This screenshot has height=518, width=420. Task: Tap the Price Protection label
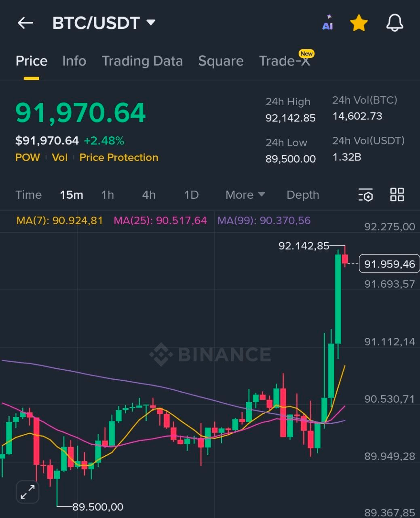(x=118, y=157)
